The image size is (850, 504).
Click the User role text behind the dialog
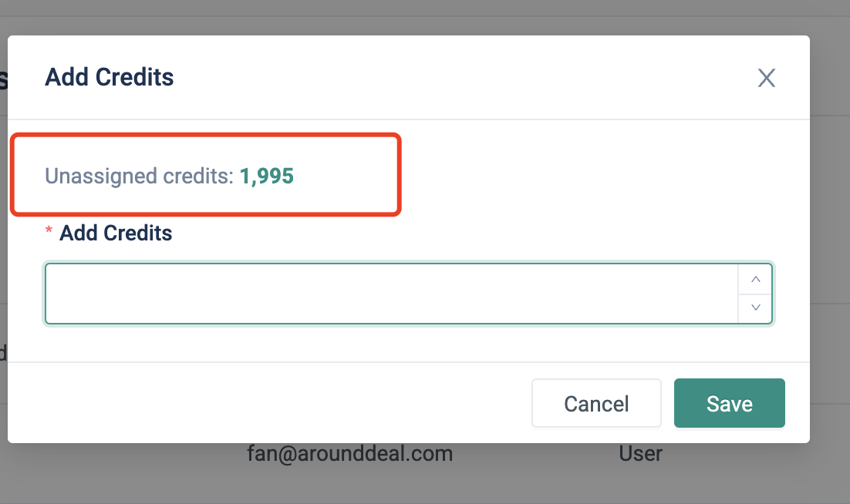(x=640, y=453)
